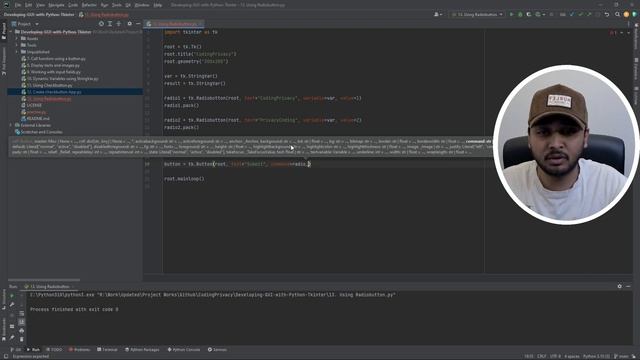Select the Using Radiobutton tab in Run panel

click(48, 287)
